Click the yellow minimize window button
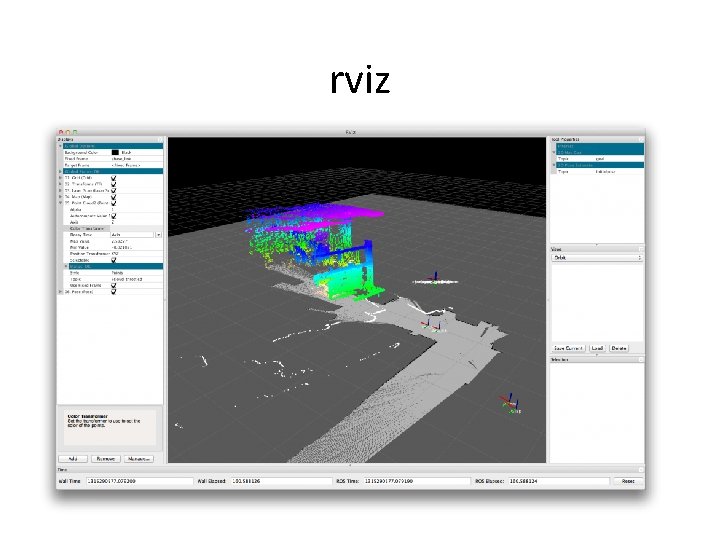 tap(68, 132)
